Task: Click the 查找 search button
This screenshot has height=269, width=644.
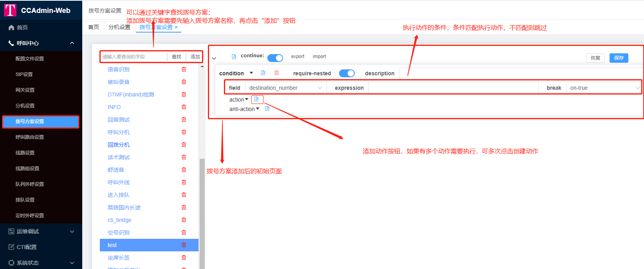Action: pyautogui.click(x=177, y=57)
